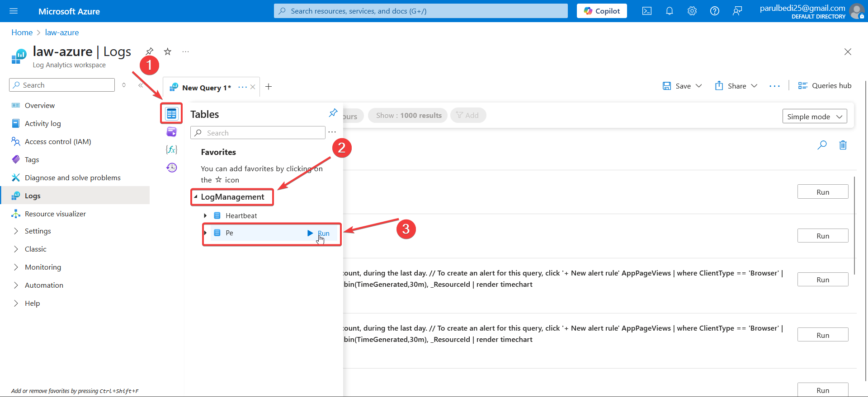The width and height of the screenshot is (868, 397).
Task: Select Logs in sidebar
Action: pyautogui.click(x=75, y=195)
